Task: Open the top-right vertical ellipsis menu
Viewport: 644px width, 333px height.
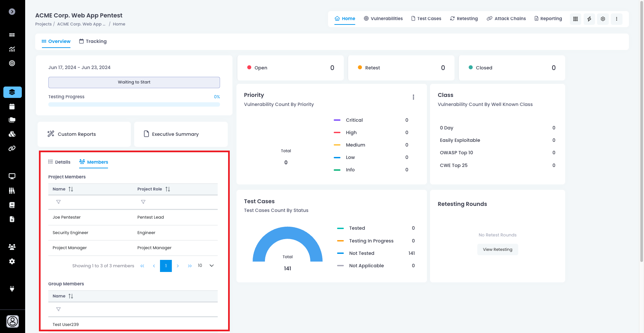Action: 616,19
